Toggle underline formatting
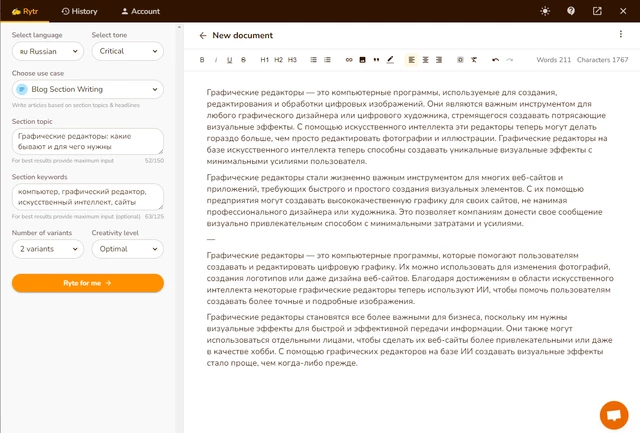The image size is (640, 433). click(x=229, y=60)
